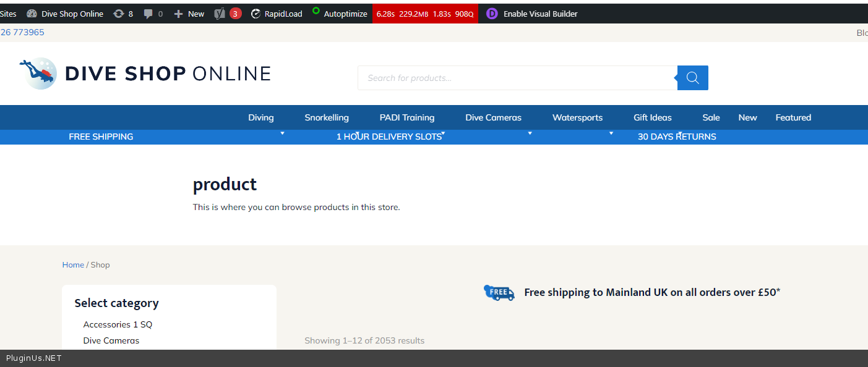
Task: Click the magnifying glass search button
Action: pyautogui.click(x=692, y=78)
